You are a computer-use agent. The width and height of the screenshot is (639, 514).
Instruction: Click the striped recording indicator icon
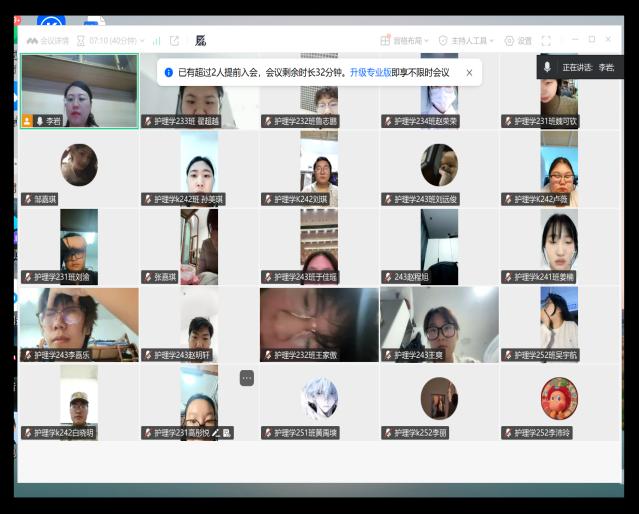(x=201, y=41)
